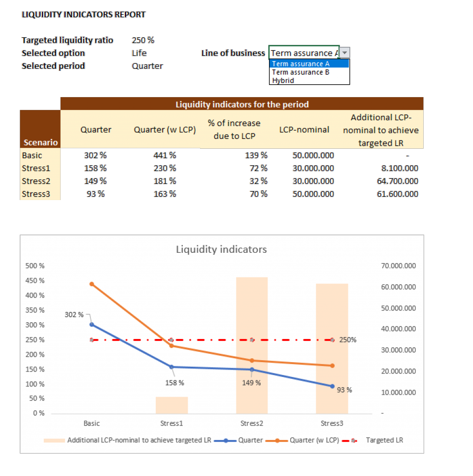Select the Selected period Quarter cell

click(x=147, y=66)
